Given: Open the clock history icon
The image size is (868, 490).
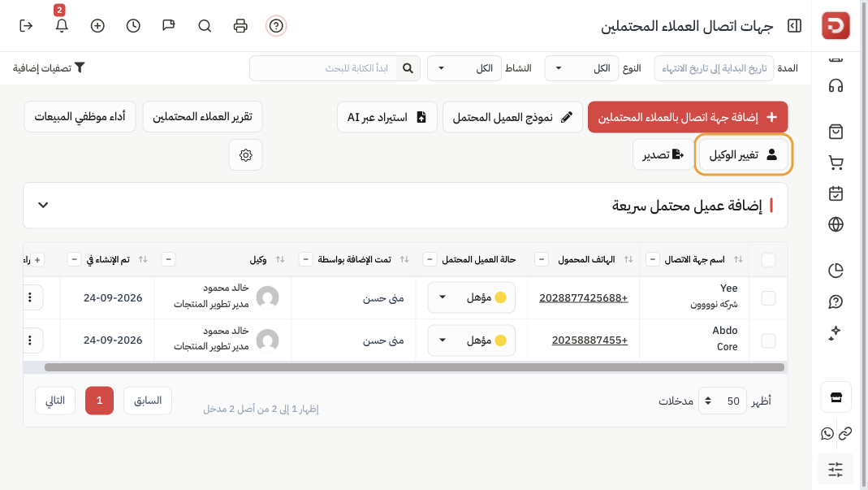Looking at the screenshot, I should pyautogui.click(x=133, y=25).
